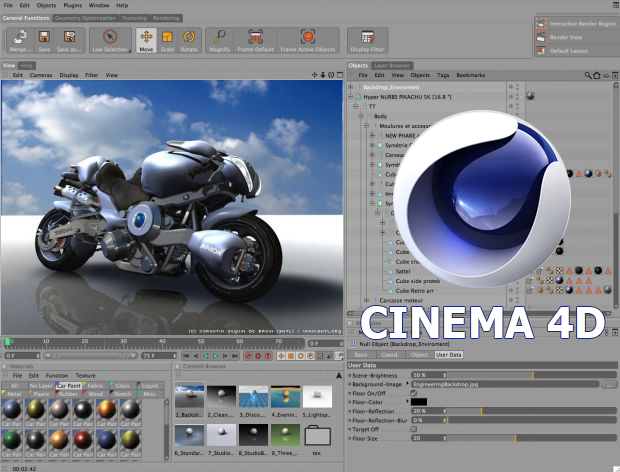
Task: Select the Glass material filter
Action: [123, 385]
